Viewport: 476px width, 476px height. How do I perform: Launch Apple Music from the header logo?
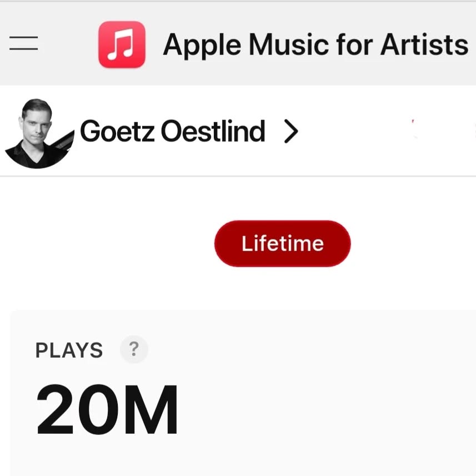(x=122, y=44)
